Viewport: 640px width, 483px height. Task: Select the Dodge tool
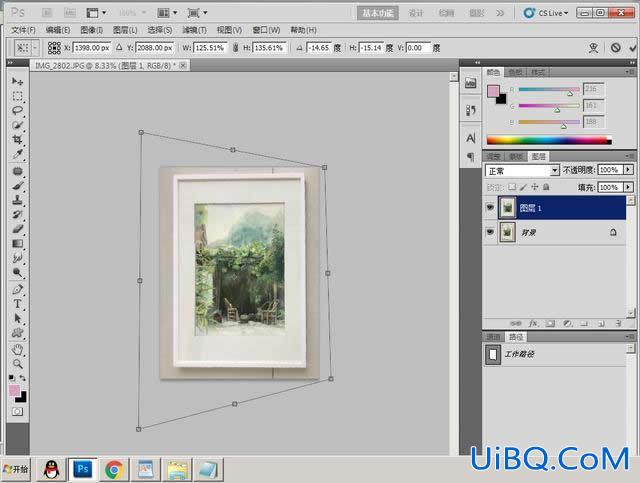17,272
